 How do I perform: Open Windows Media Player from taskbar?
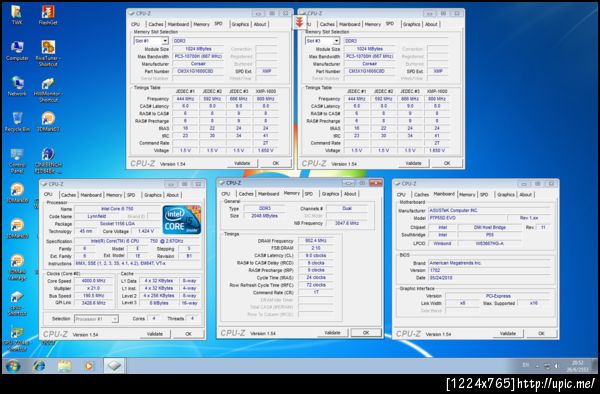pos(89,366)
